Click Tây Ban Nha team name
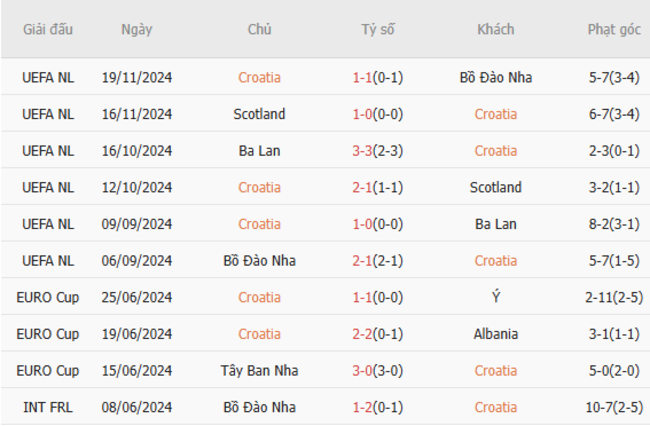 259,371
